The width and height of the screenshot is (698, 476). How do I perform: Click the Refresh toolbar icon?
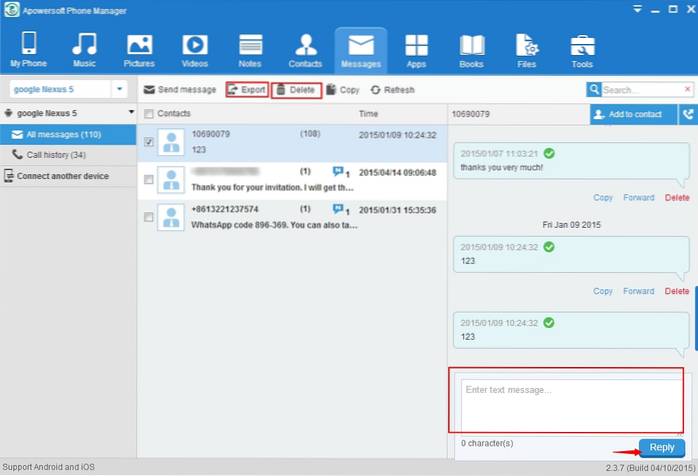(375, 90)
